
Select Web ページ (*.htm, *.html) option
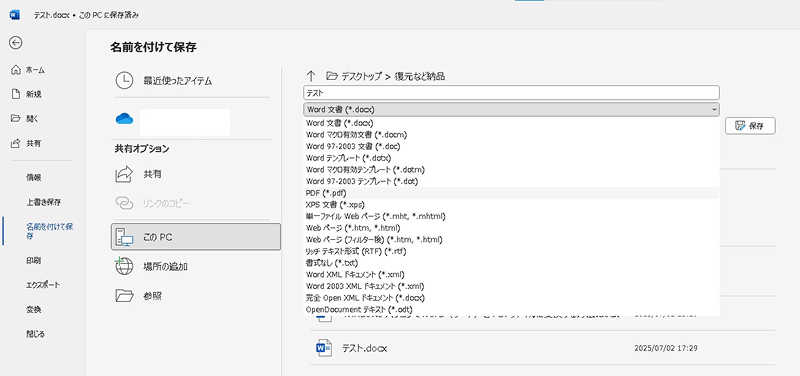511,228
